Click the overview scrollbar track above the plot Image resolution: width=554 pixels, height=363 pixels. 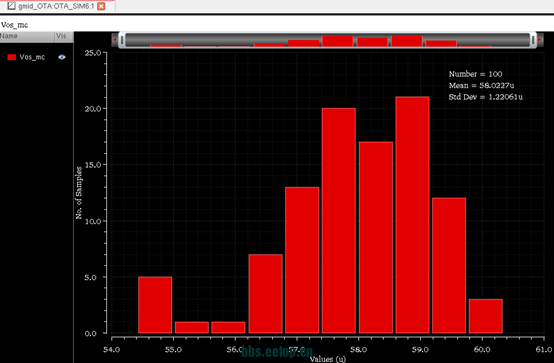click(x=328, y=40)
